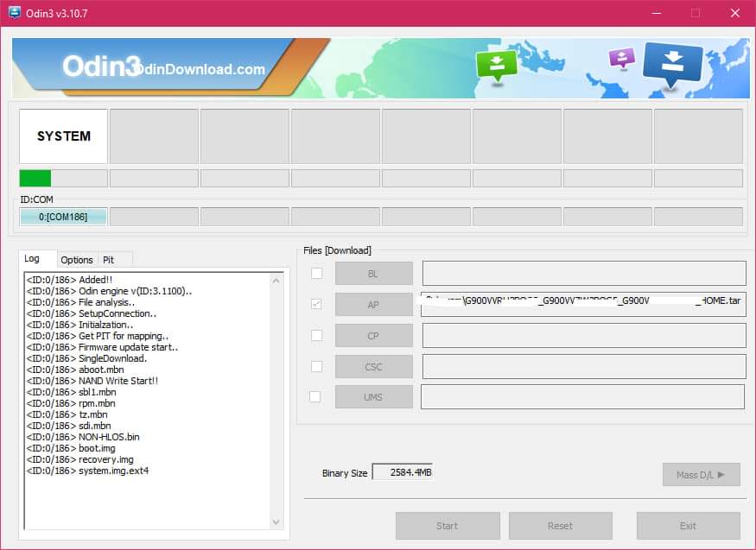Click the Start button

click(x=448, y=526)
